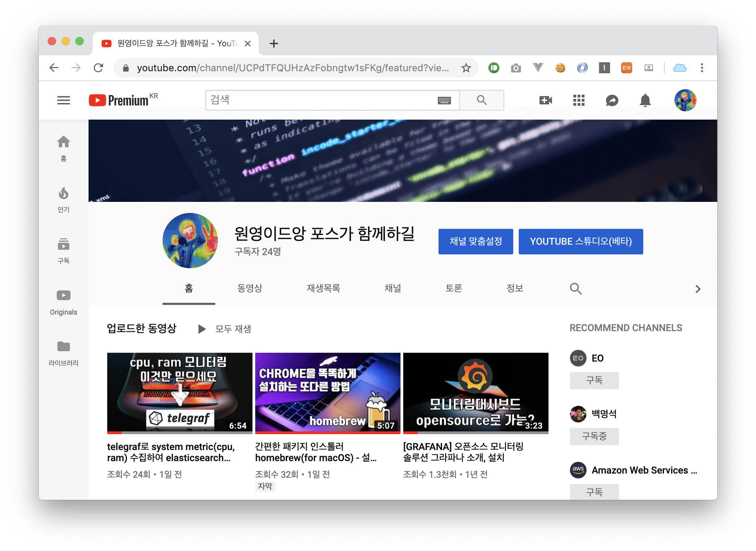
Task: Open YOUTUBE 스튜디오(베타) button
Action: [581, 241]
